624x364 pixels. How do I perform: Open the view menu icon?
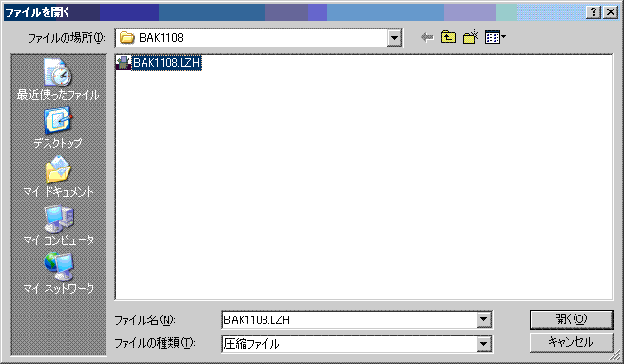(x=495, y=38)
